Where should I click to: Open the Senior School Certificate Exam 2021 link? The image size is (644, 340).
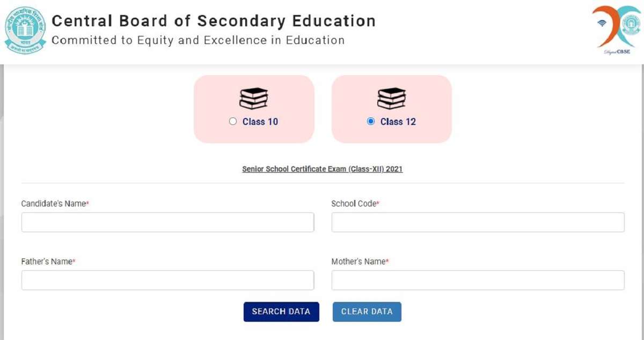tap(323, 168)
